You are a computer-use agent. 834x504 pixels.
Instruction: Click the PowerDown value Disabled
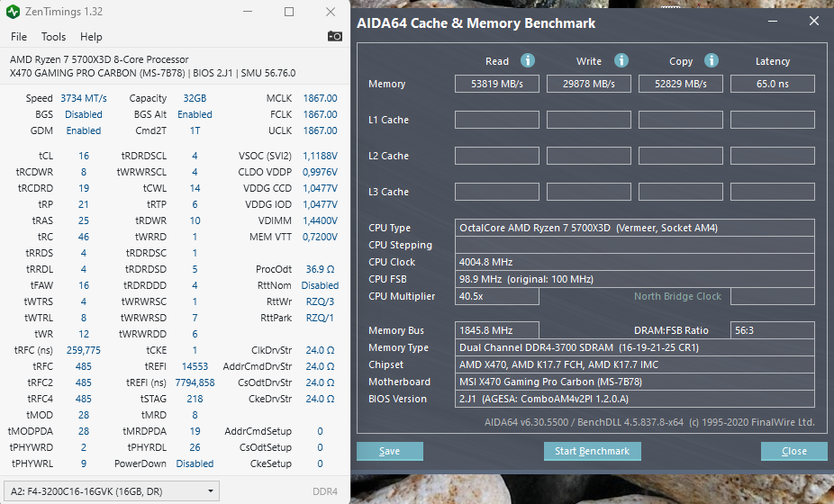(x=195, y=463)
